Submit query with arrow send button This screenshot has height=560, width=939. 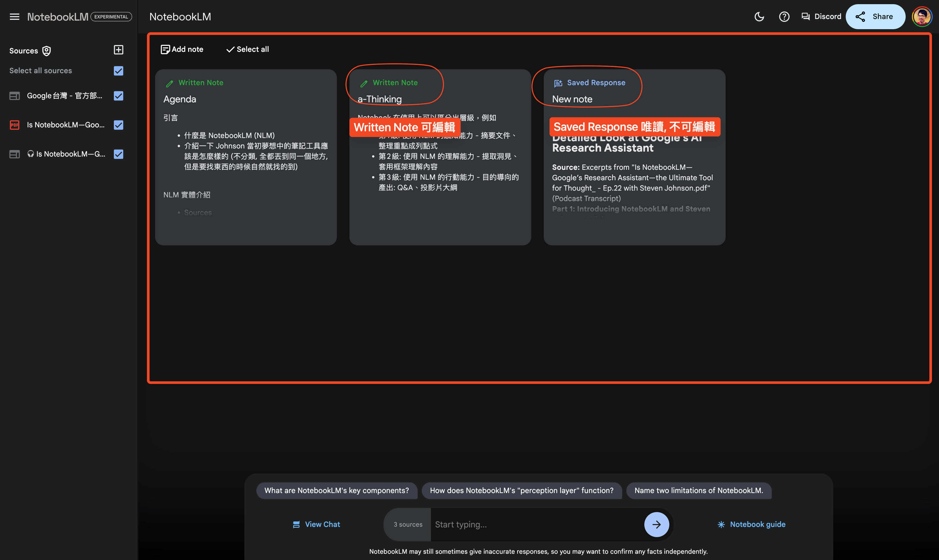pyautogui.click(x=656, y=524)
